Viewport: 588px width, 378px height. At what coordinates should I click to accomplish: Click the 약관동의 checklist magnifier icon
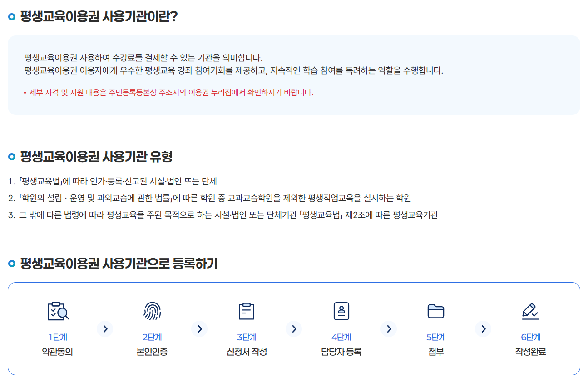pos(58,311)
